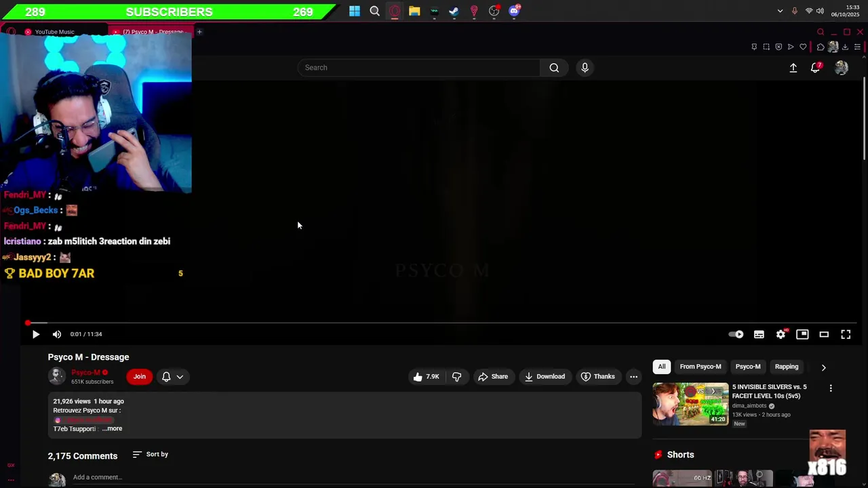Viewport: 868px width, 488px height.
Task: Expand description with ...more
Action: [x=112, y=428]
